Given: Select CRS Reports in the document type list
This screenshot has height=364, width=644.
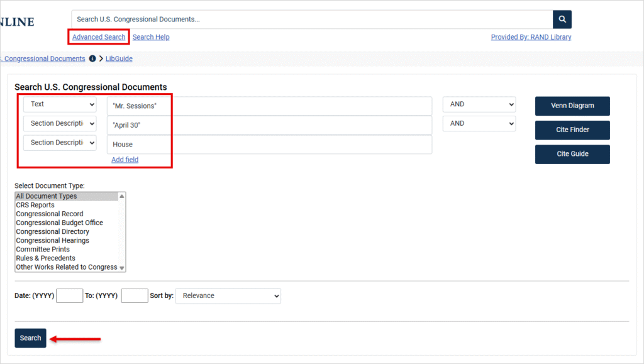Looking at the screenshot, I should pyautogui.click(x=35, y=205).
